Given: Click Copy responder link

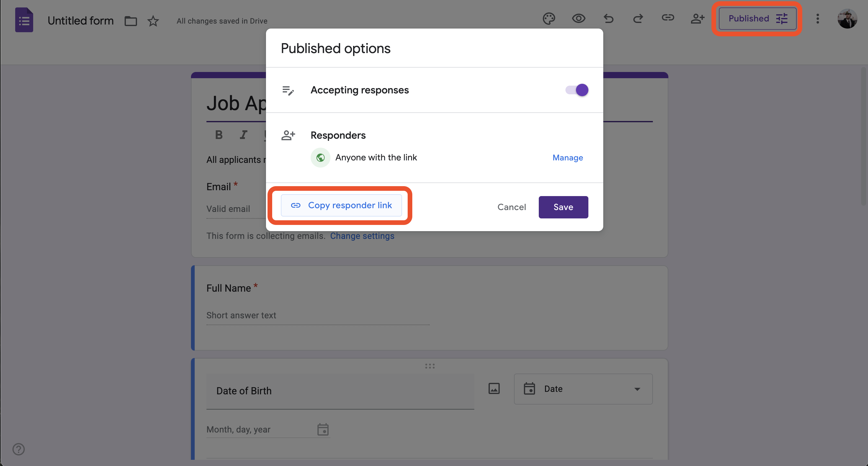Looking at the screenshot, I should point(342,205).
